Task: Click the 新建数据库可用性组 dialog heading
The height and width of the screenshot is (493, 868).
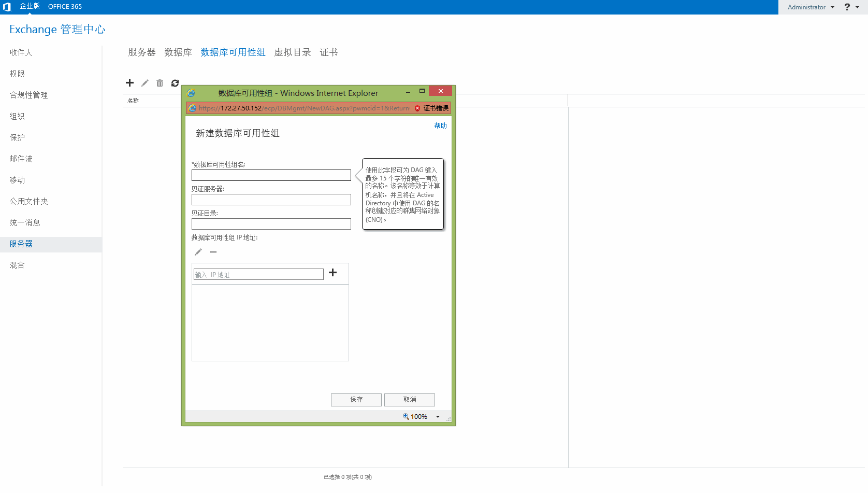Action: (238, 133)
